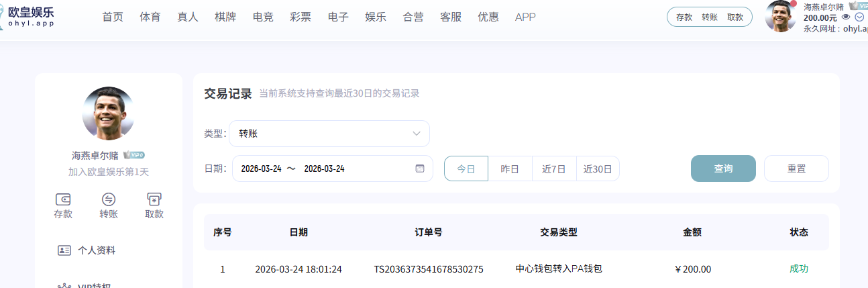
Task: Click the 查询 search button
Action: [723, 169]
